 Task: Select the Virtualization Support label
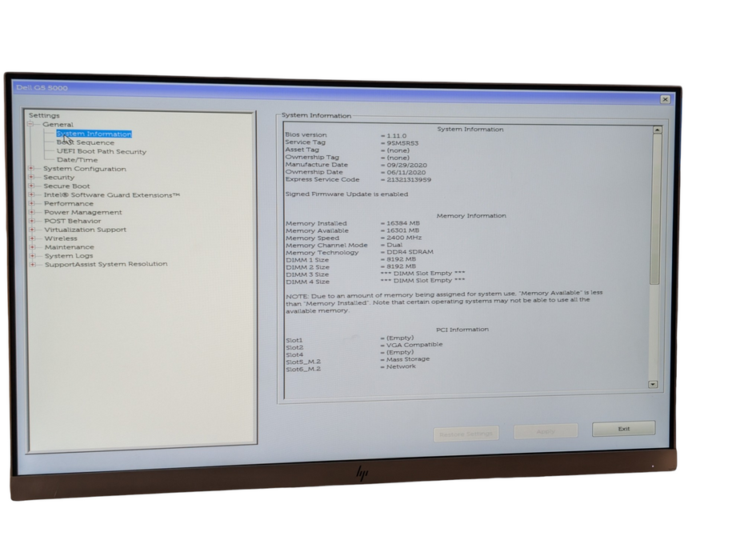[x=86, y=230]
